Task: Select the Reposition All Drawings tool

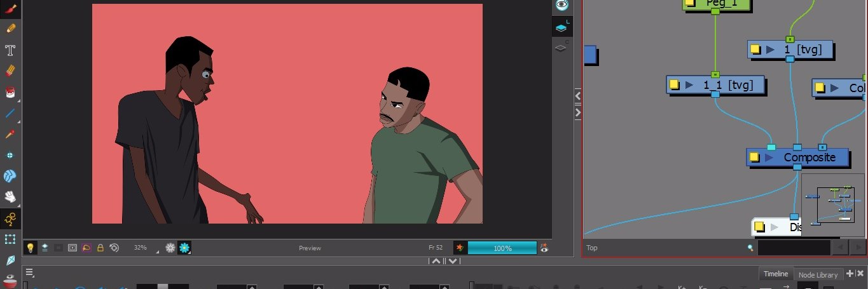Action: click(x=10, y=155)
